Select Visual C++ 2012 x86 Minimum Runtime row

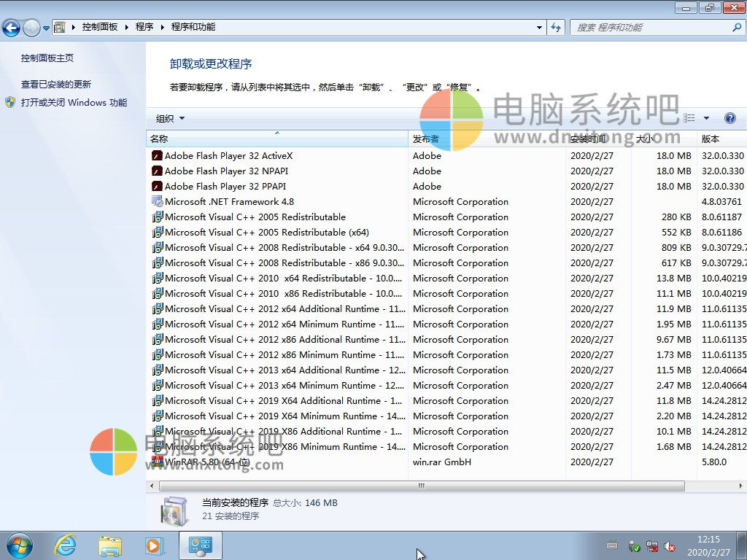(446, 355)
